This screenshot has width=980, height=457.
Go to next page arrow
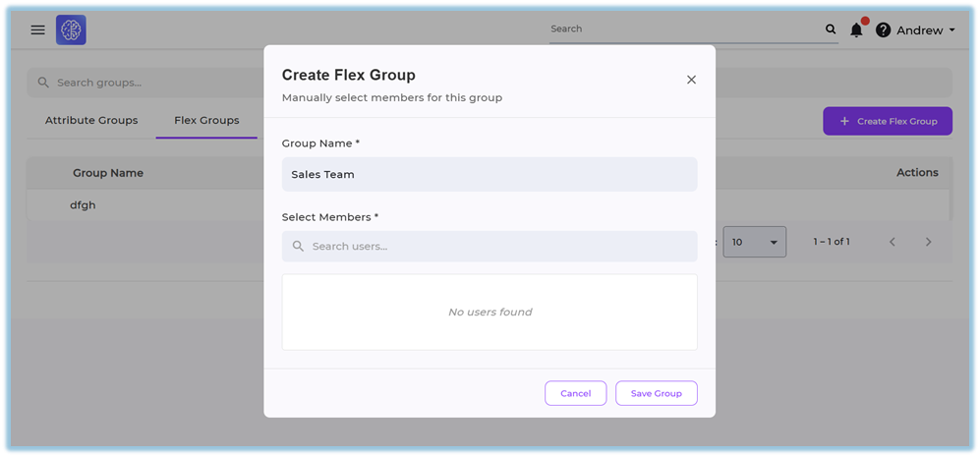point(928,242)
